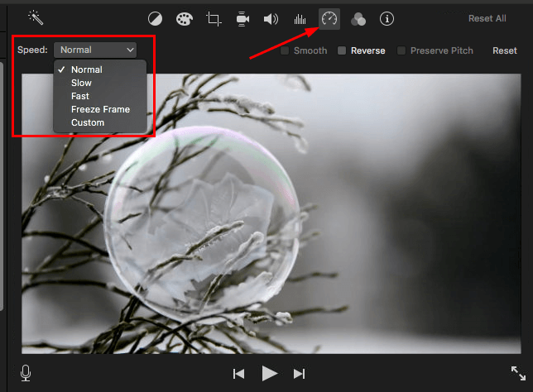Viewport: 533px width, 392px height.
Task: Play the video preview
Action: point(270,374)
